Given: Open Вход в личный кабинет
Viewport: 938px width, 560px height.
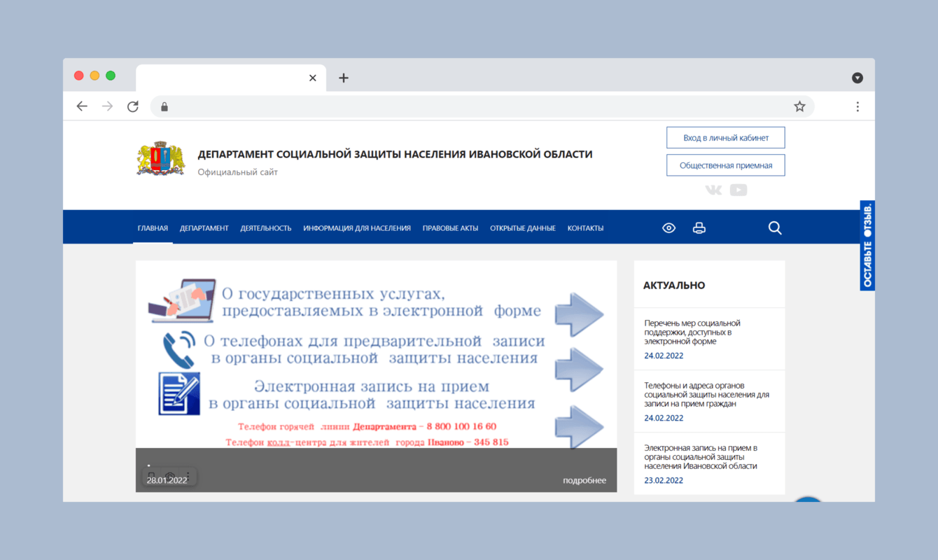Looking at the screenshot, I should click(x=725, y=137).
